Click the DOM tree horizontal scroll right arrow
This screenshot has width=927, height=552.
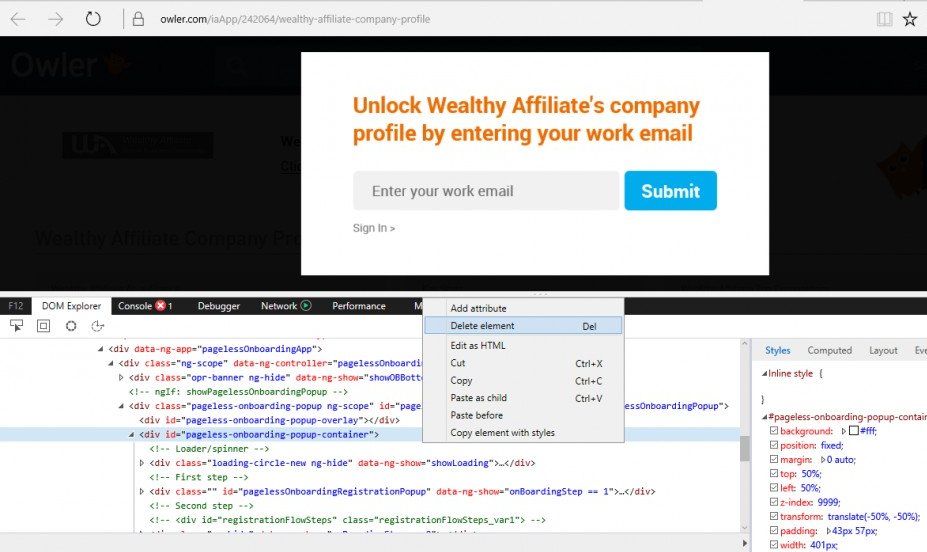pos(745,543)
